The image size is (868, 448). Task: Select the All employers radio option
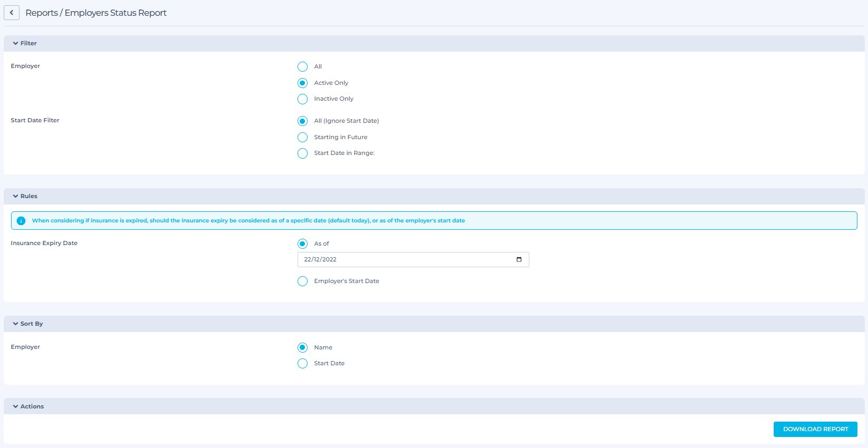(x=302, y=66)
